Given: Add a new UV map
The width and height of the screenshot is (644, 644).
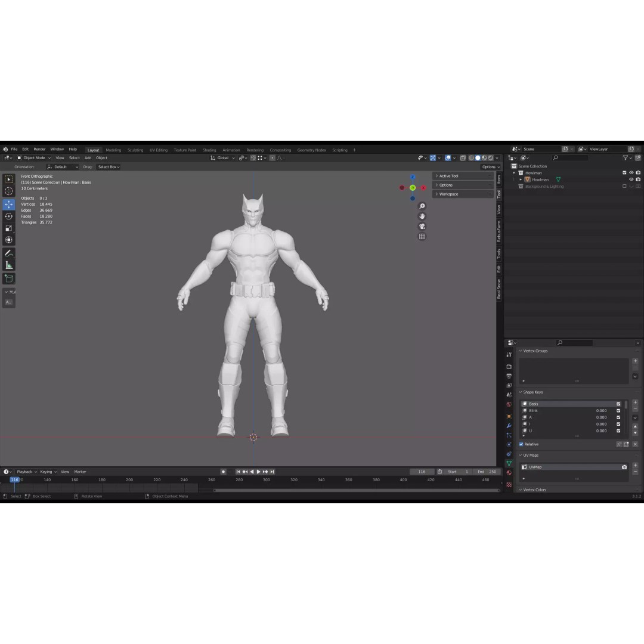Looking at the screenshot, I should click(635, 465).
